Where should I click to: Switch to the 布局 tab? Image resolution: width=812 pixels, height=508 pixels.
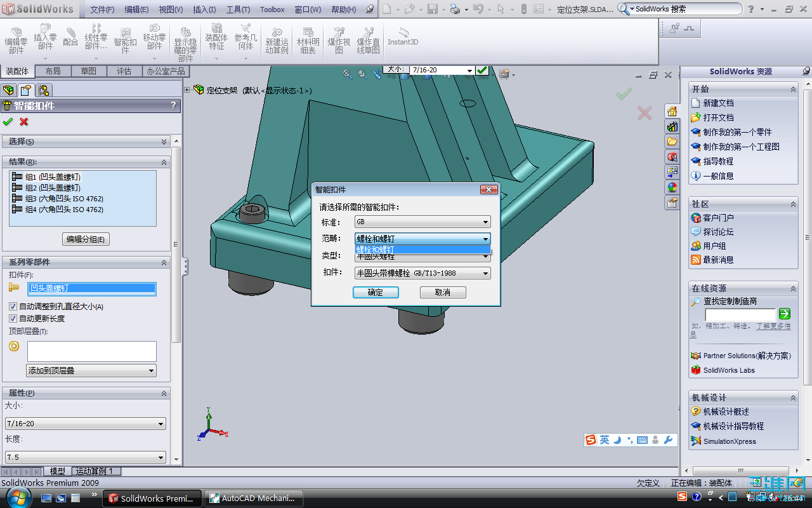coord(53,71)
